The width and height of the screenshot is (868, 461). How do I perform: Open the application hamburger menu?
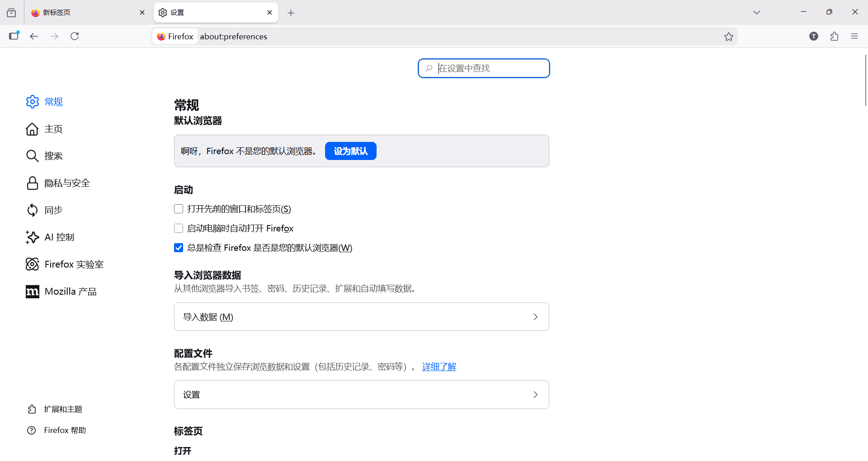point(854,36)
